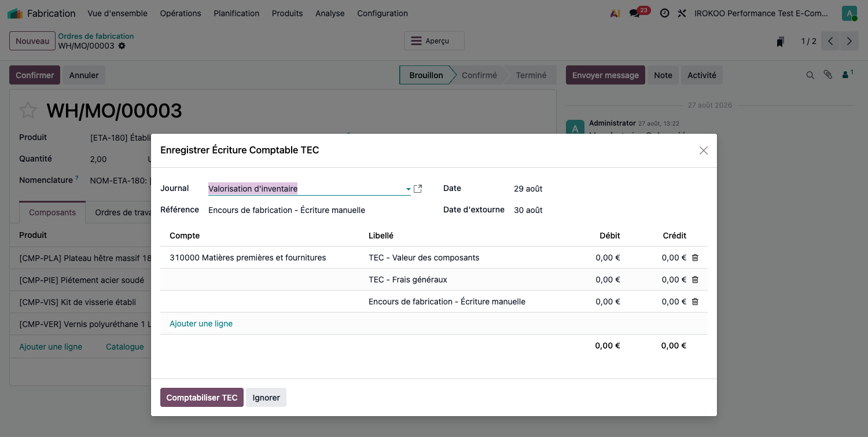Viewport: 868px width, 437px height.
Task: Delete the TEC - Frais généraux line
Action: coord(695,280)
